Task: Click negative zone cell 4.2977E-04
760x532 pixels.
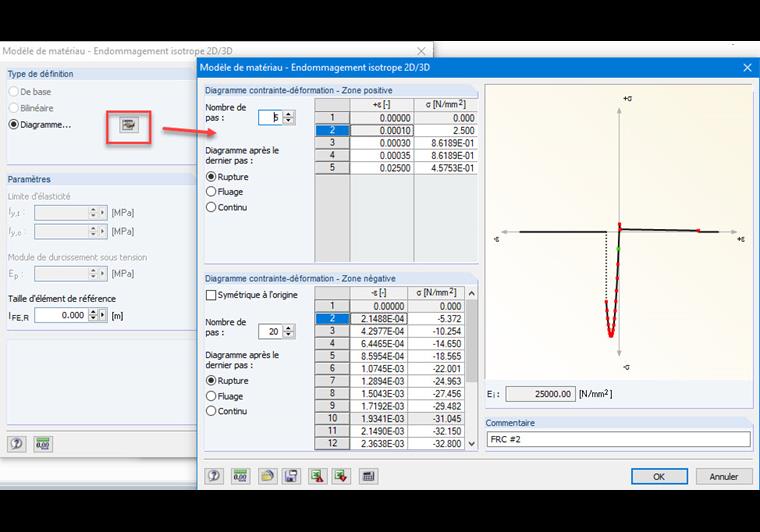Action: (x=379, y=331)
